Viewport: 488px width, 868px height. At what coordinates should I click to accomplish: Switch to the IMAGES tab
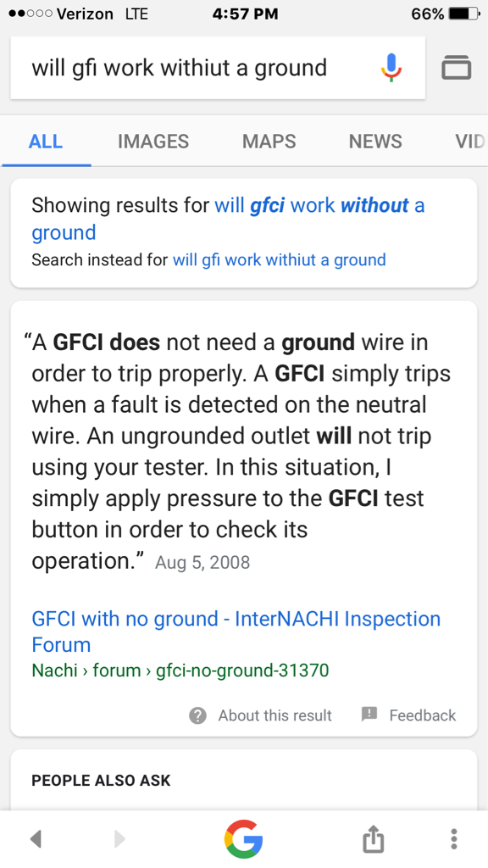(153, 142)
